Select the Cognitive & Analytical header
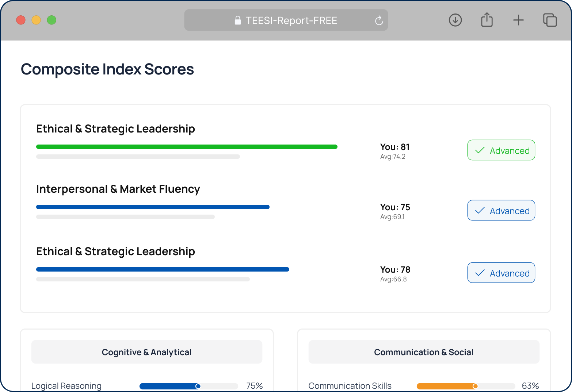This screenshot has height=392, width=572. click(147, 352)
